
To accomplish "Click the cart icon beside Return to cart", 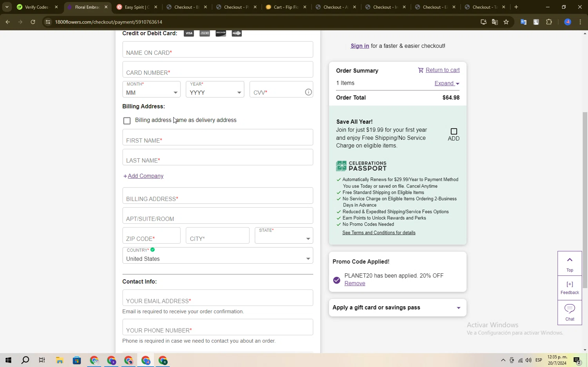I will click(421, 70).
